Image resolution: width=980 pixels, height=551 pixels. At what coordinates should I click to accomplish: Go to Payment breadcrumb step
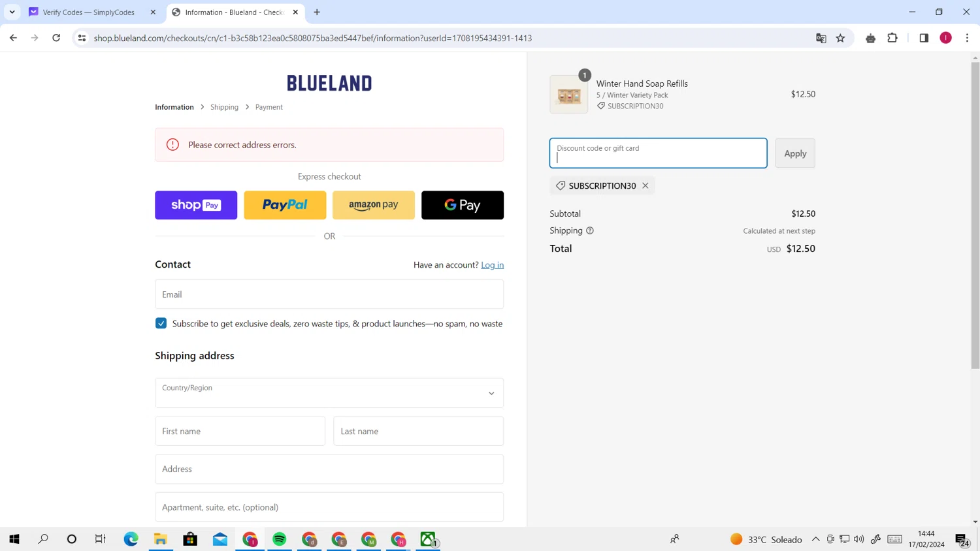click(269, 107)
